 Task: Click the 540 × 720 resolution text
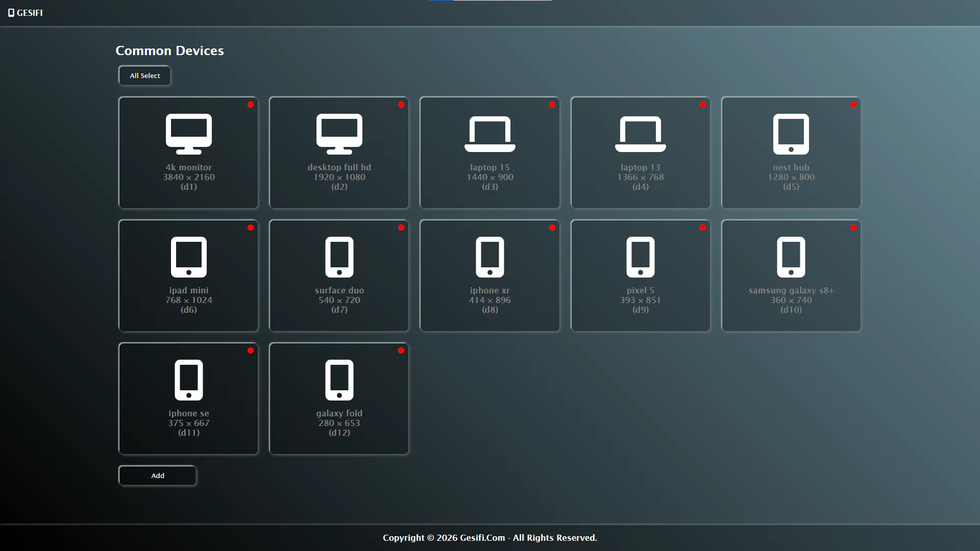coord(339,300)
